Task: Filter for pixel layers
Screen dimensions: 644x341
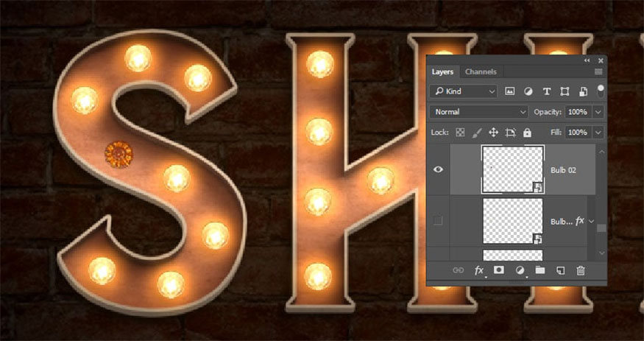Action: [x=510, y=91]
